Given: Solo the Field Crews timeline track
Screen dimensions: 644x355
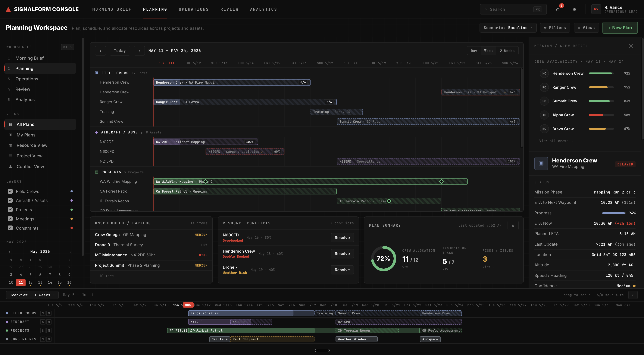Looking at the screenshot, I should click(x=43, y=313).
